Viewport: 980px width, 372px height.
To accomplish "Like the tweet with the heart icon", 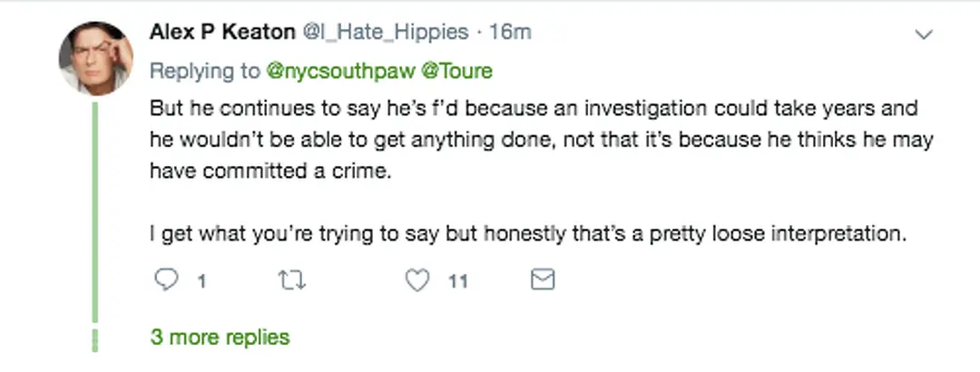I will click(417, 281).
